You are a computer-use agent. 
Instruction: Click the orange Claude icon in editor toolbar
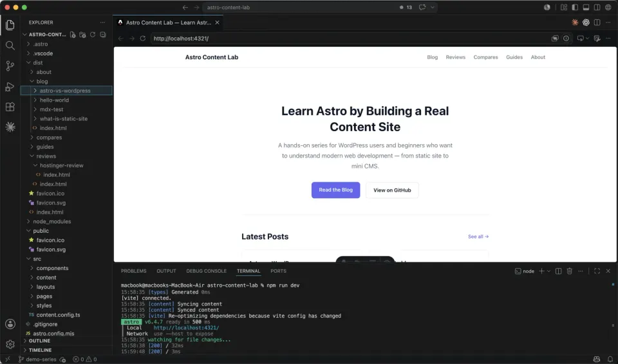(x=575, y=23)
